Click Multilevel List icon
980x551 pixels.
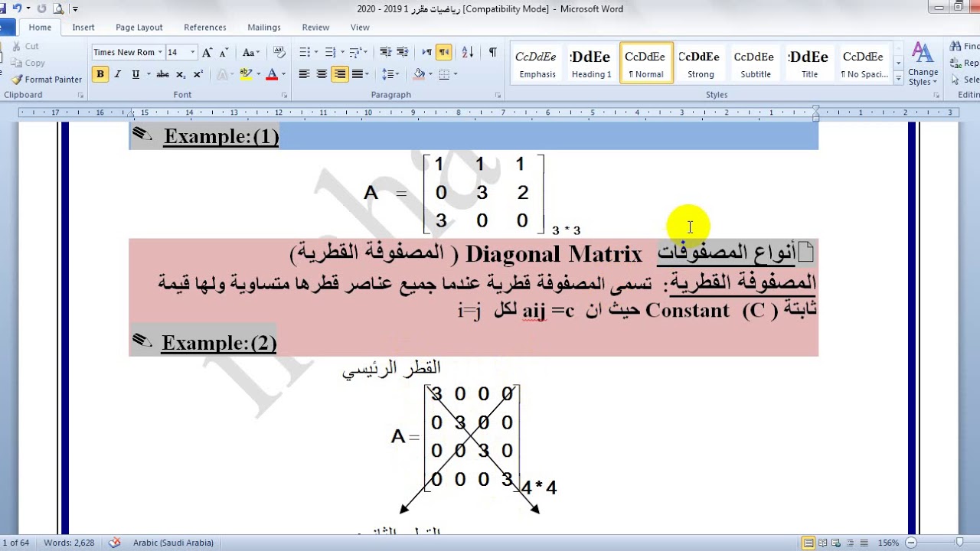[356, 52]
